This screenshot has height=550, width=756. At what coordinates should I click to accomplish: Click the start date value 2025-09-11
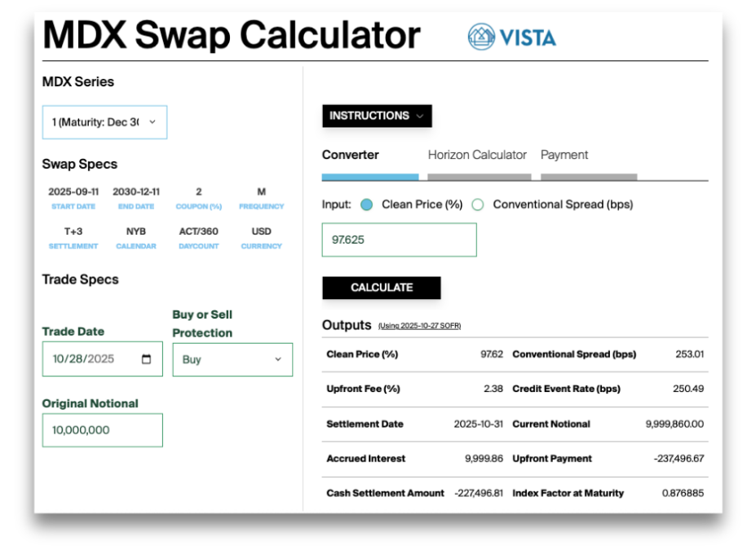(x=73, y=191)
